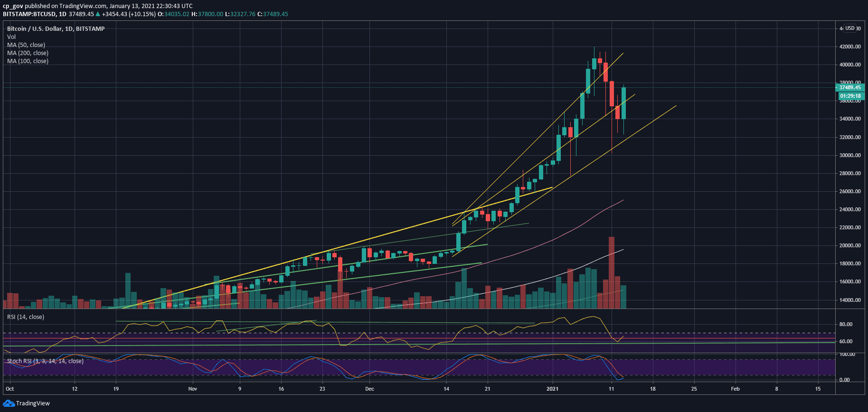Click the low price L:32327.76
This screenshot has height=412, width=868.
240,14
